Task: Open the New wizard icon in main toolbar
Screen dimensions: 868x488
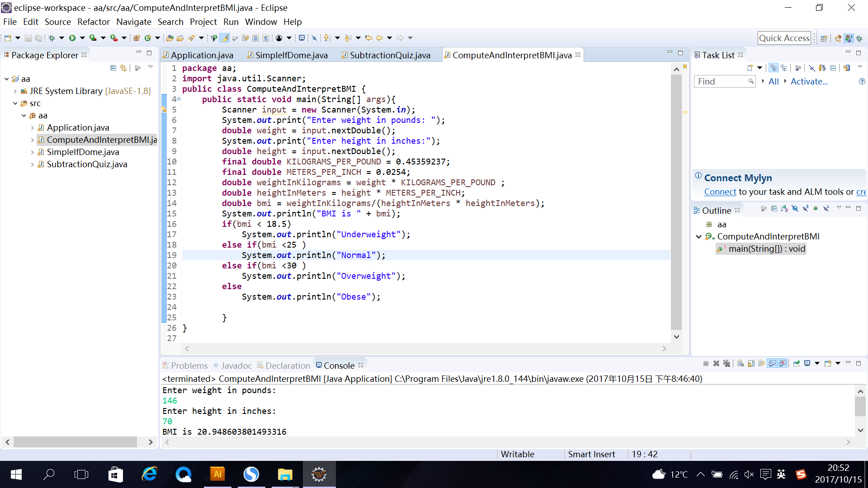Action: 8,38
